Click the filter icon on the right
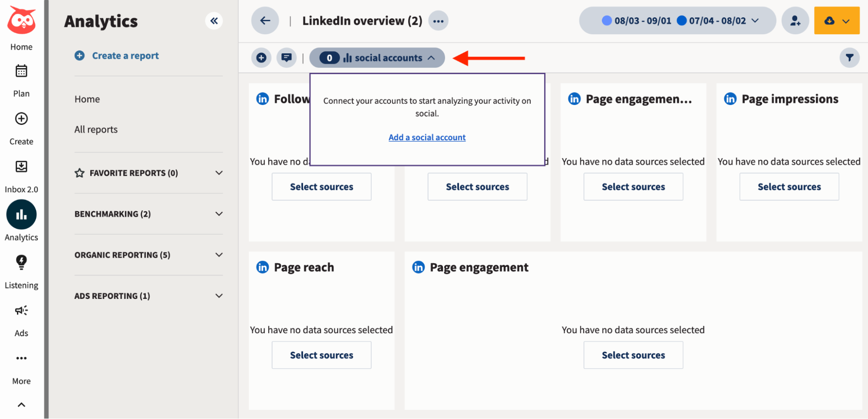 click(850, 57)
